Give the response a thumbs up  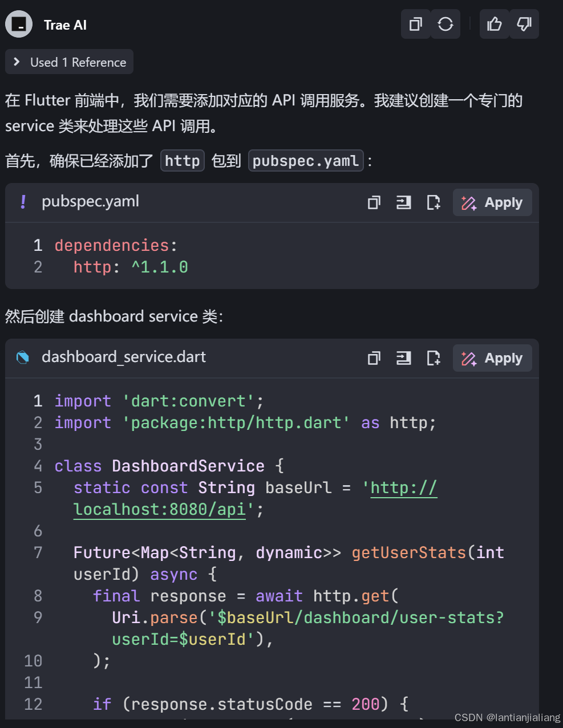click(x=494, y=24)
